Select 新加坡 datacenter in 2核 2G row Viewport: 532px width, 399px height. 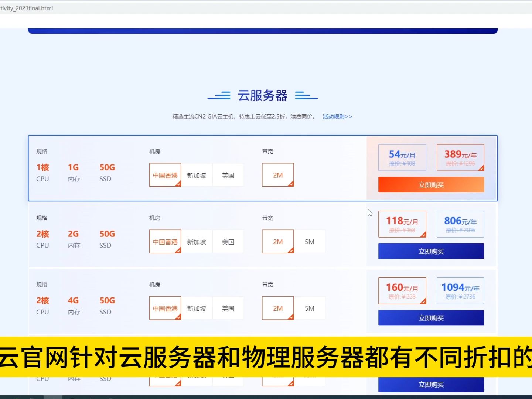click(x=197, y=242)
